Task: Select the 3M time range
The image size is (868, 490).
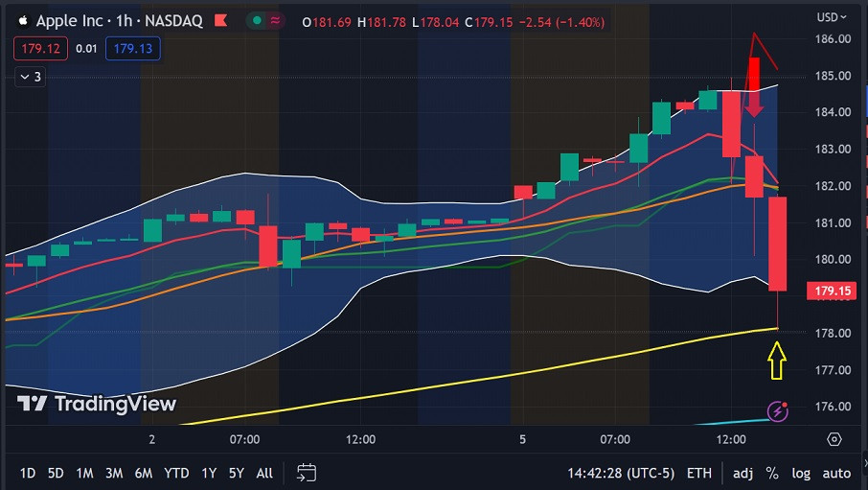Action: [114, 473]
